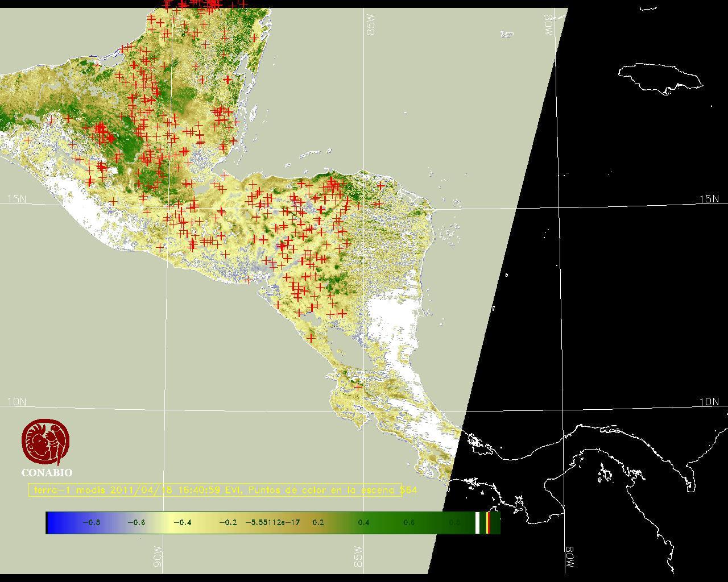
Task: Click the red-yellow stripe on the color bar
Action: pos(489,522)
